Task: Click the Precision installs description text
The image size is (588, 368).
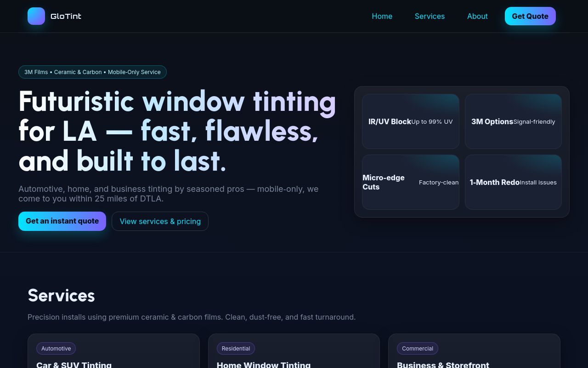Action: (x=192, y=317)
